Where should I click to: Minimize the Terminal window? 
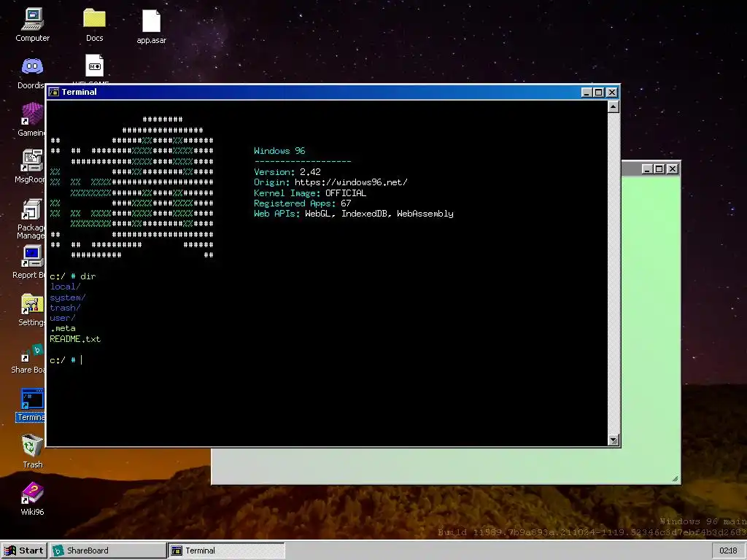click(587, 93)
